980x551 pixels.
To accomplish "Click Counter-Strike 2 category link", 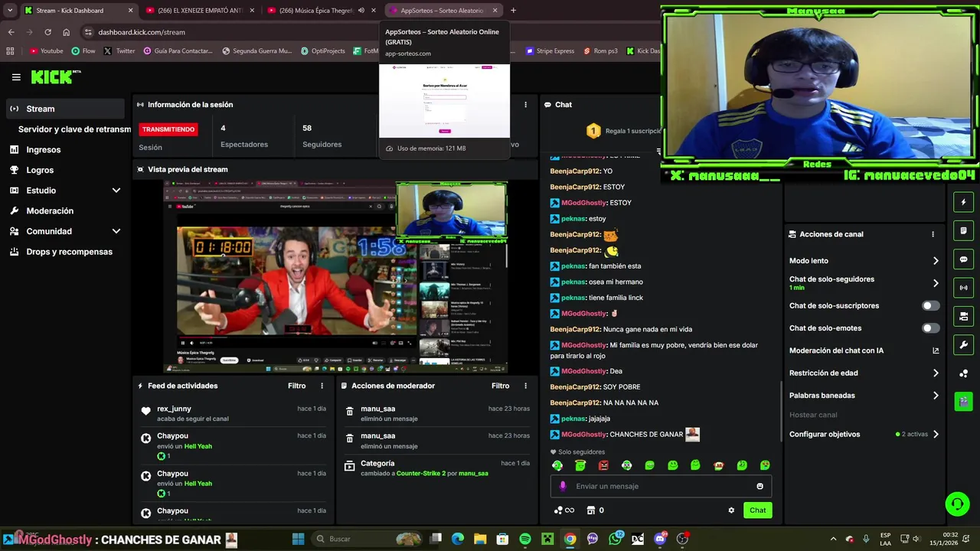I will coord(421,474).
